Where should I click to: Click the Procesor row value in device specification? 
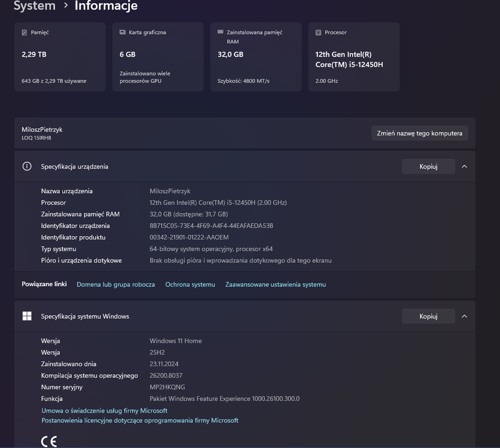coord(218,203)
